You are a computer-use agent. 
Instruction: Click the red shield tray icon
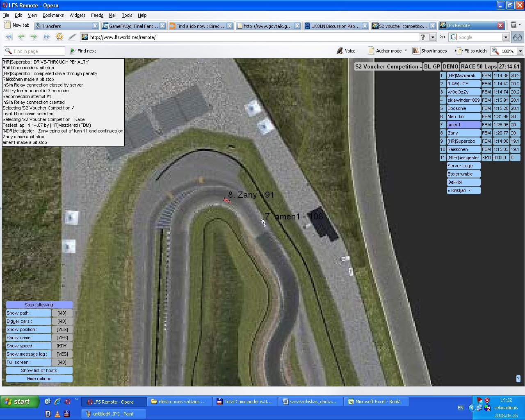click(x=487, y=400)
